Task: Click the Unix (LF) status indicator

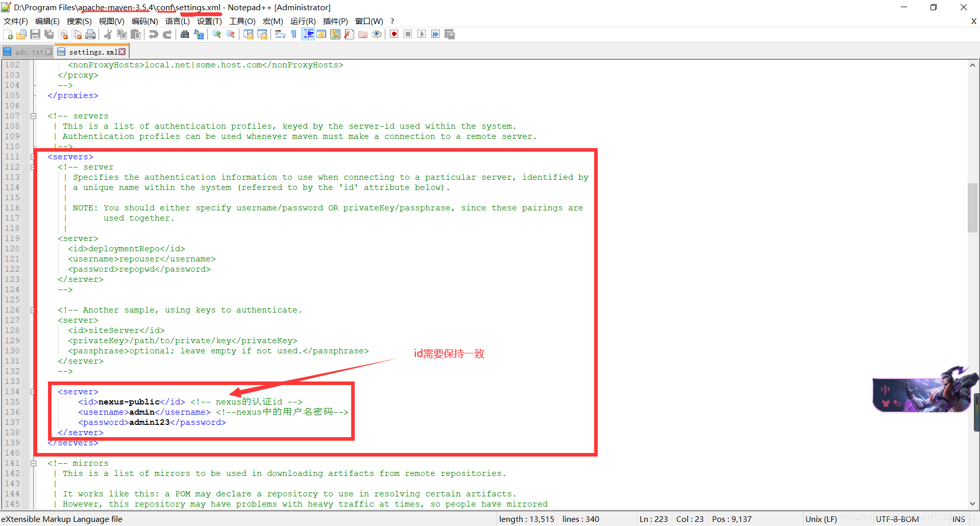Action: click(x=821, y=519)
